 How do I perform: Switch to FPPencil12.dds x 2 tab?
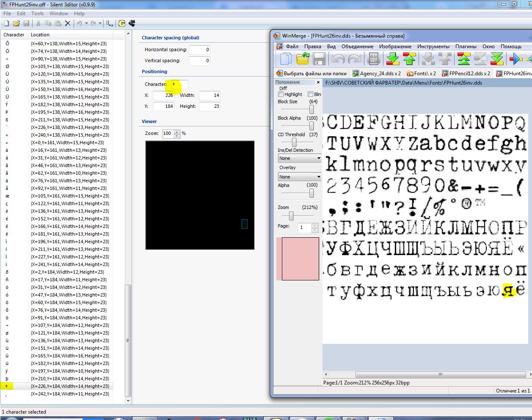point(466,74)
